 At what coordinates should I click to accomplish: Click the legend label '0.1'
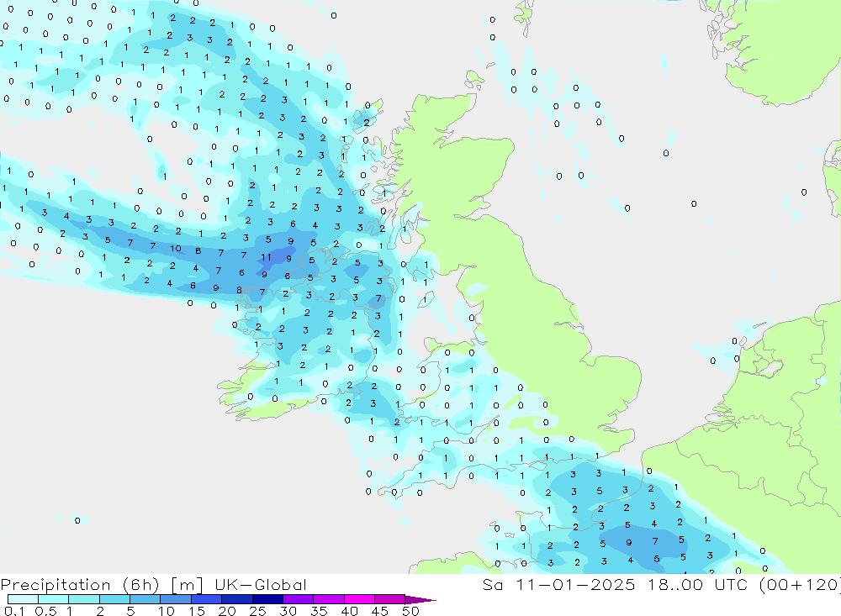(14, 611)
